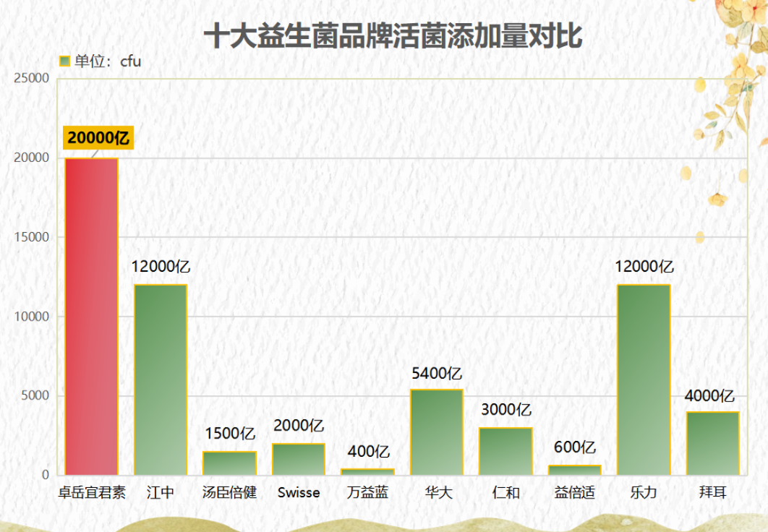Click the legend swatch next to 单位：cfu
This screenshot has height=532, width=768.
[x=64, y=61]
